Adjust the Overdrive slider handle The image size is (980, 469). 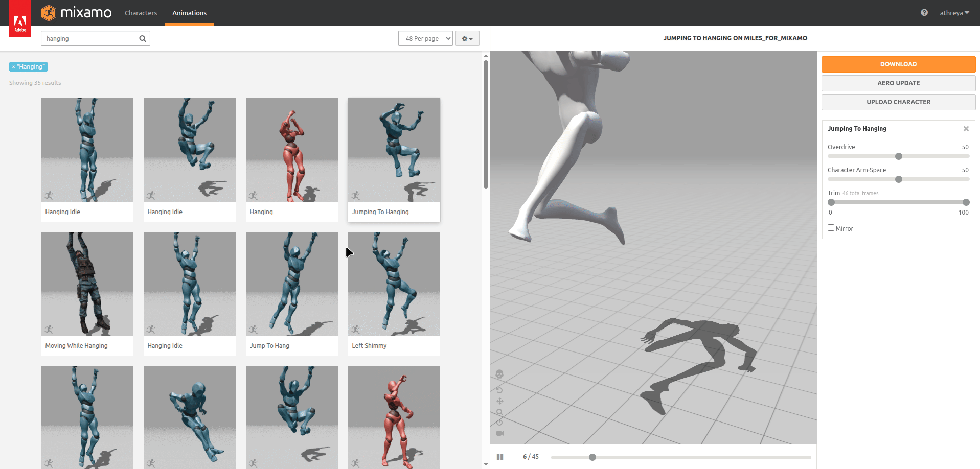click(x=899, y=156)
